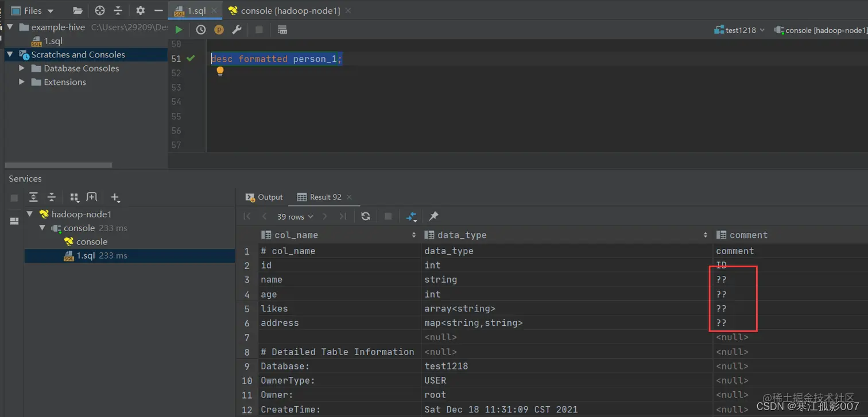
Task: Open the Output tab
Action: [264, 197]
